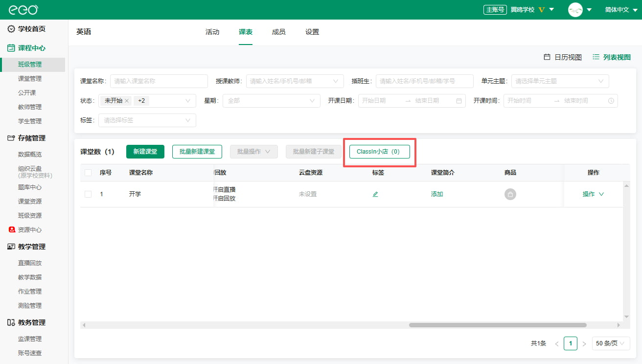Switch to the 活动 tab
Image resolution: width=642 pixels, height=364 pixels.
pos(212,32)
